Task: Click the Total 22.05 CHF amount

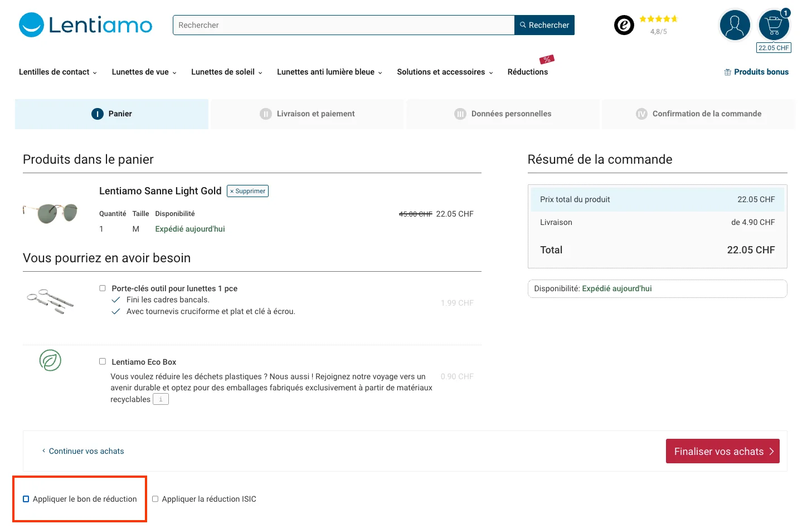Action: coord(751,250)
